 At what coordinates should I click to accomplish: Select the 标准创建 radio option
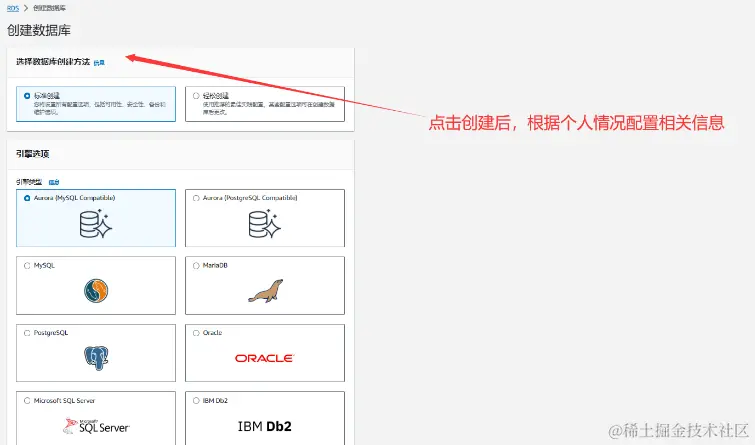pyautogui.click(x=27, y=96)
